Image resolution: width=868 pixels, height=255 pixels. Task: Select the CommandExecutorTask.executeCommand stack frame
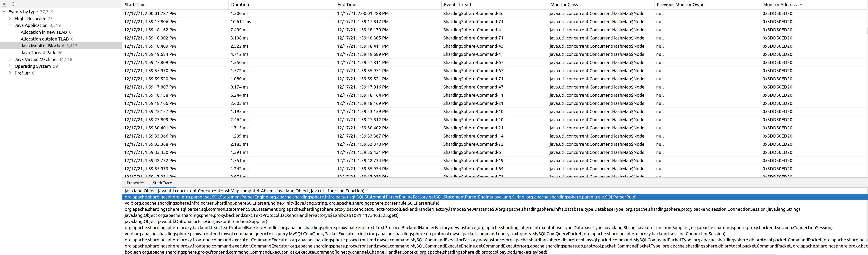click(495, 252)
